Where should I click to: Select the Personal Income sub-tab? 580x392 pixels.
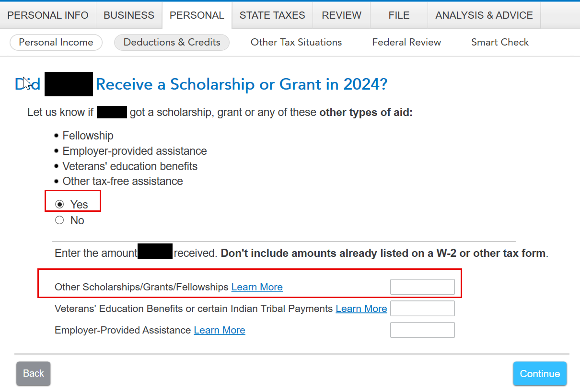pyautogui.click(x=56, y=42)
